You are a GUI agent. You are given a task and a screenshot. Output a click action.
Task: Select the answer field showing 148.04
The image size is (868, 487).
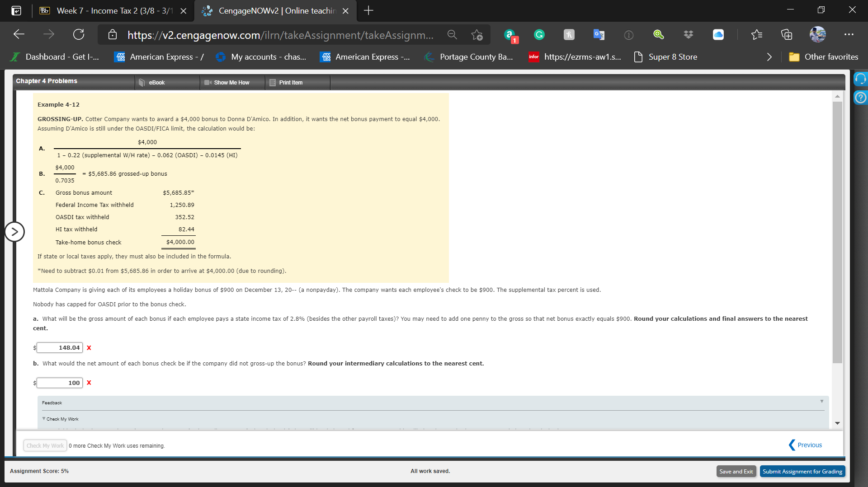[59, 347]
